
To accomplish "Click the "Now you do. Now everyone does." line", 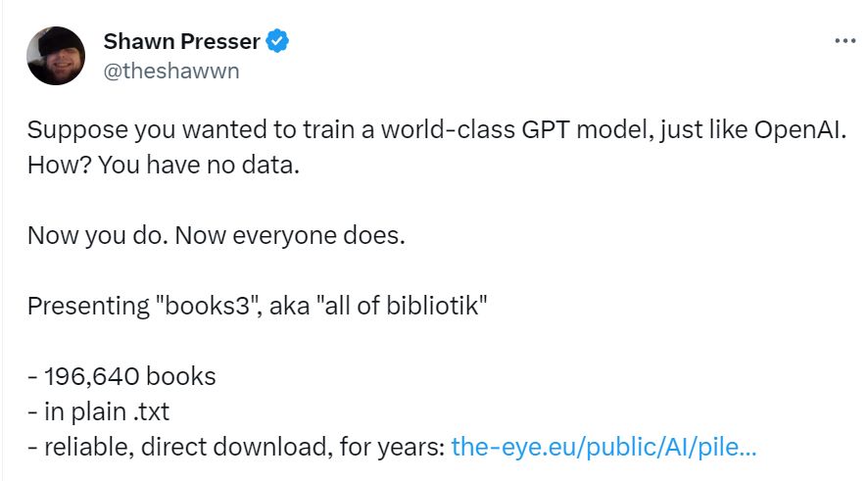I will click(x=217, y=236).
